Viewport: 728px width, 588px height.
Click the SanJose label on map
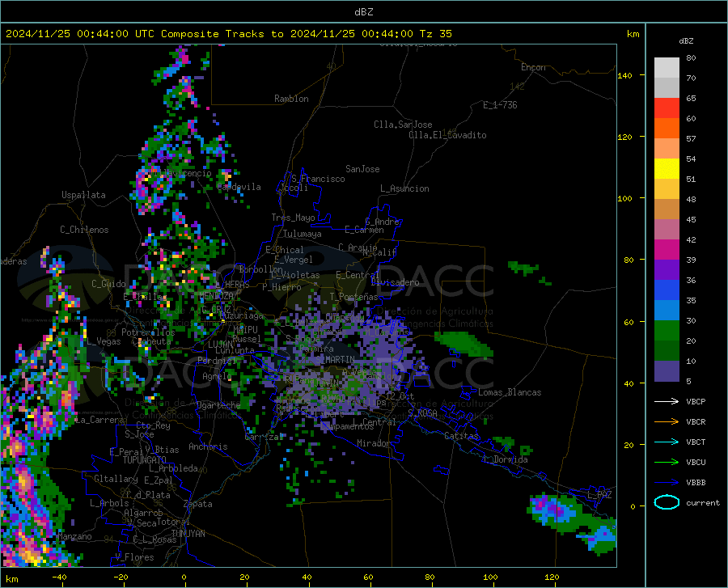coord(362,169)
